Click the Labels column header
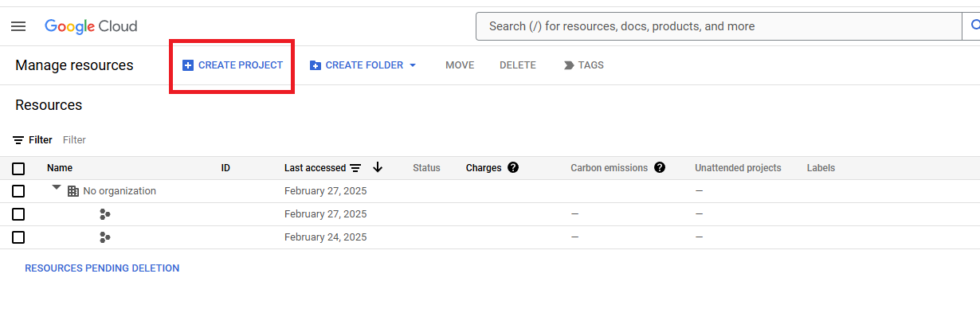980x313 pixels. tap(821, 168)
